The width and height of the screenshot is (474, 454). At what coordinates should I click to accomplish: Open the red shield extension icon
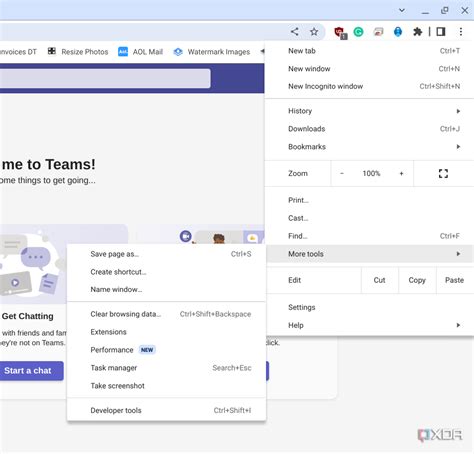(340, 32)
